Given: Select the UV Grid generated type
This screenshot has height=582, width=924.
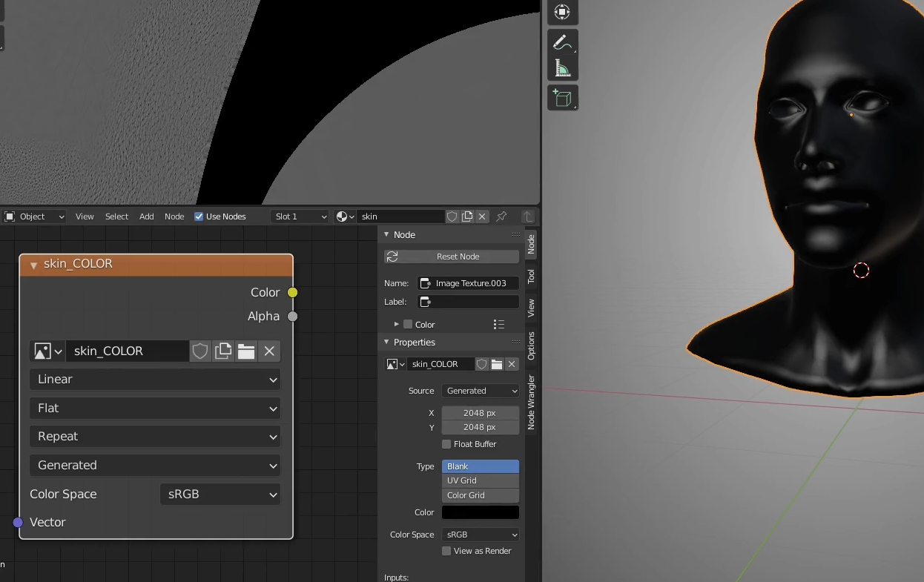Looking at the screenshot, I should tap(481, 480).
